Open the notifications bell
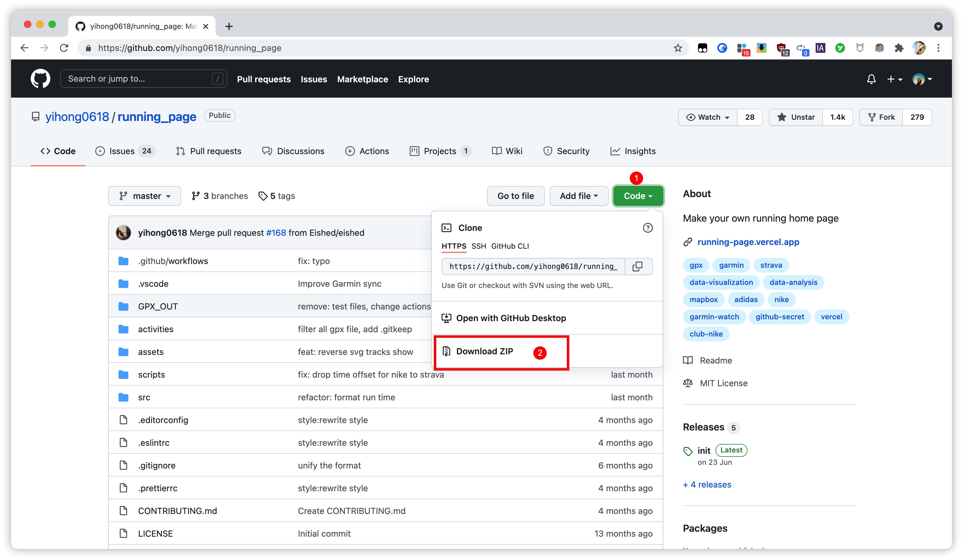Image resolution: width=963 pixels, height=560 pixels. click(871, 79)
